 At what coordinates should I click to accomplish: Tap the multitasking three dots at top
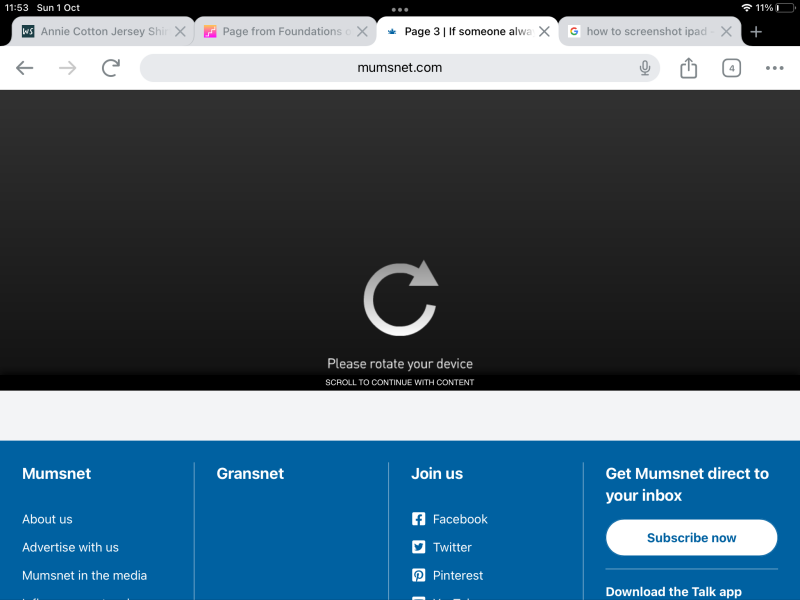(x=400, y=9)
